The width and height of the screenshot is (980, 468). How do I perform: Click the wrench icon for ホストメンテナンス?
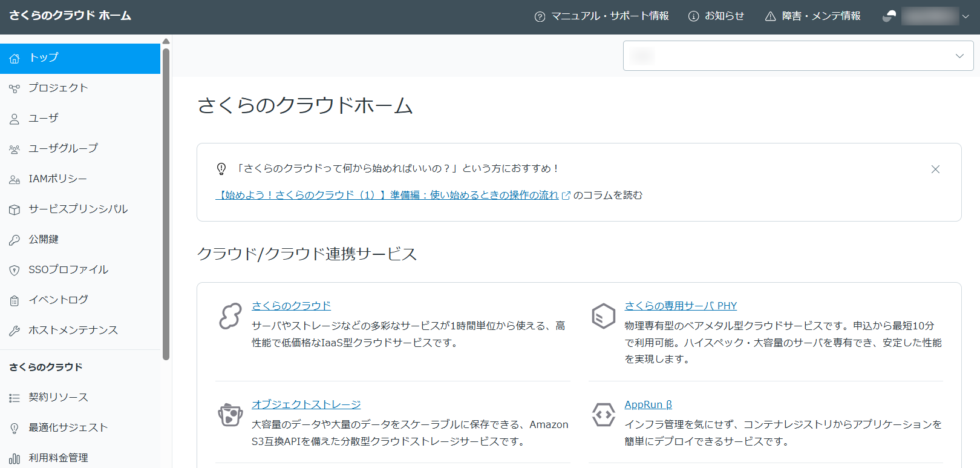pos(15,331)
